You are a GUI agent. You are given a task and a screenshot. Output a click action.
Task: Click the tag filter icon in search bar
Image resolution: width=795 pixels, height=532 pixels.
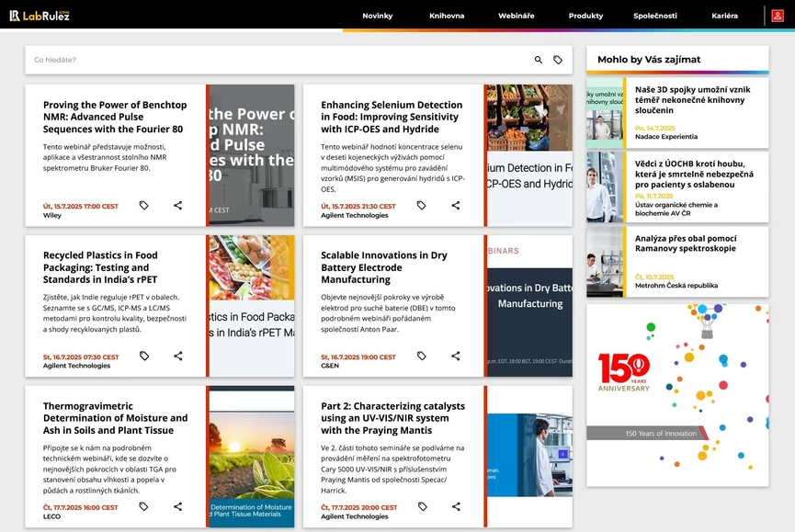tap(558, 60)
